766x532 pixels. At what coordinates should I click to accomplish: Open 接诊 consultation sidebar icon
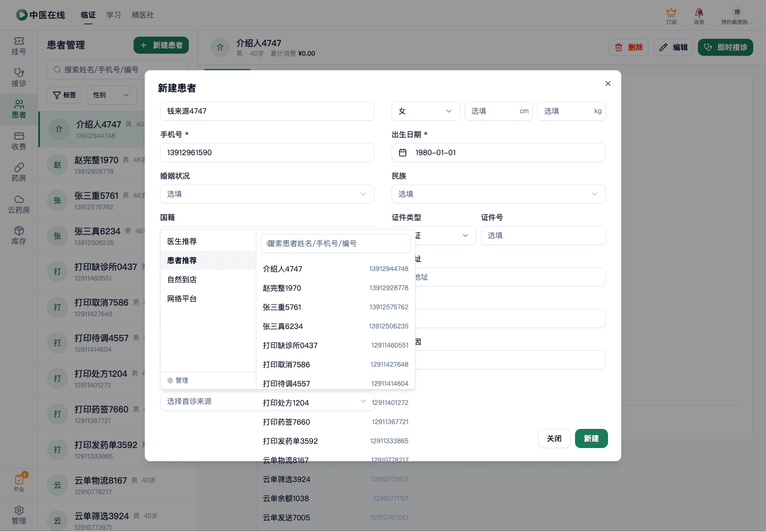click(x=19, y=78)
